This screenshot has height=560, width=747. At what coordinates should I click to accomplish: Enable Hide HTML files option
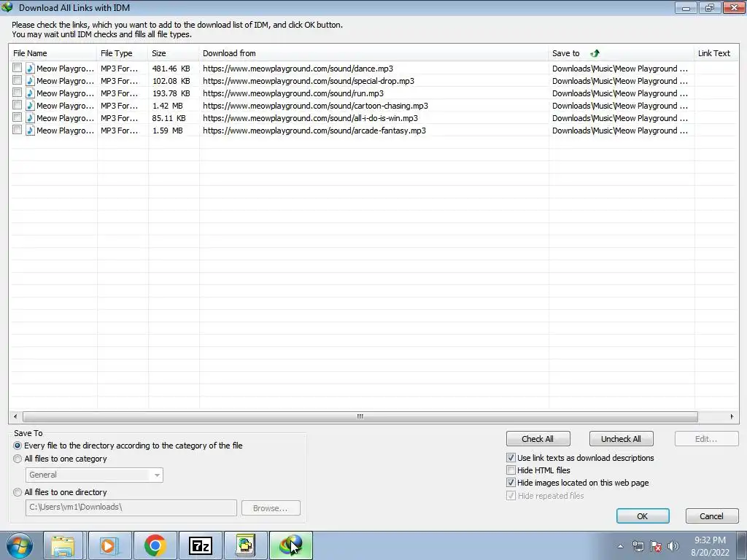point(511,470)
